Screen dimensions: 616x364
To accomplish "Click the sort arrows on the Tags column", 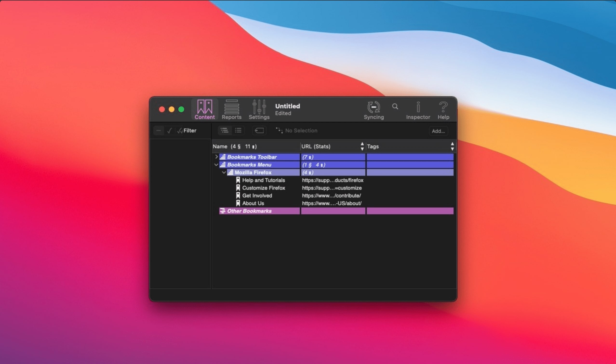I will point(453,146).
